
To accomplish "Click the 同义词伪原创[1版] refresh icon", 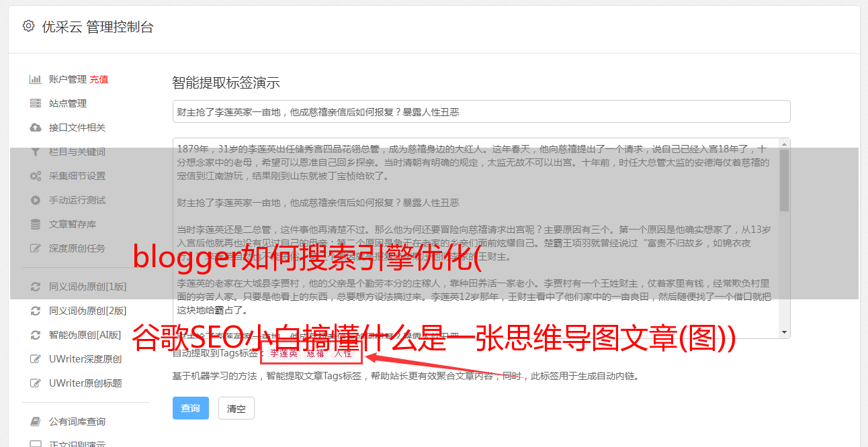I will [36, 287].
